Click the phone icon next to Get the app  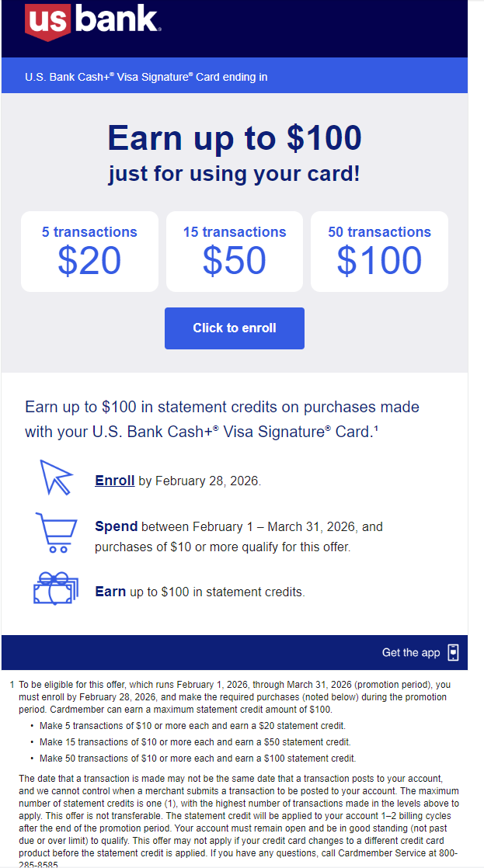pos(454,652)
